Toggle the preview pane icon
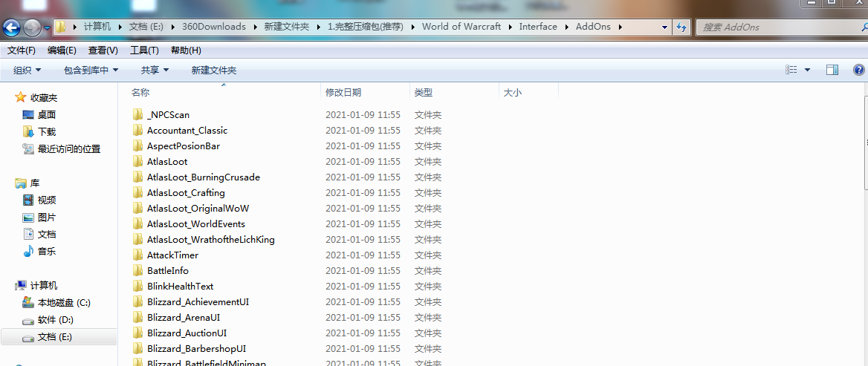The width and height of the screenshot is (868, 366). (x=832, y=70)
